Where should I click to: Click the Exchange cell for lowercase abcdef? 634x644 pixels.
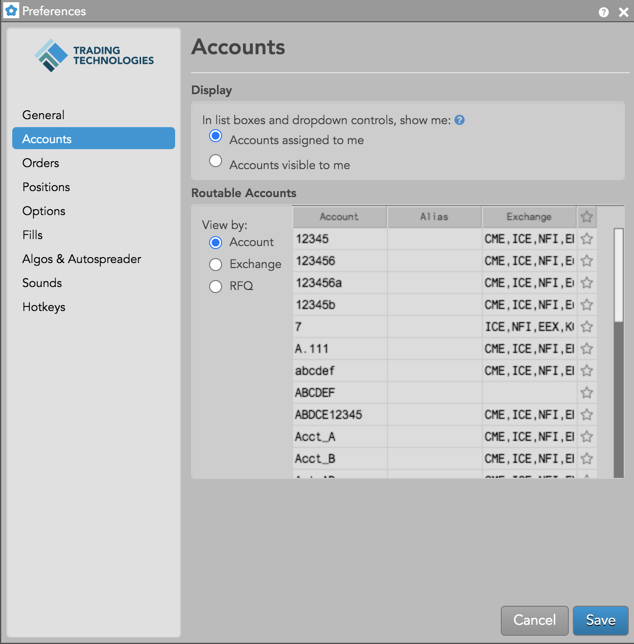point(529,371)
